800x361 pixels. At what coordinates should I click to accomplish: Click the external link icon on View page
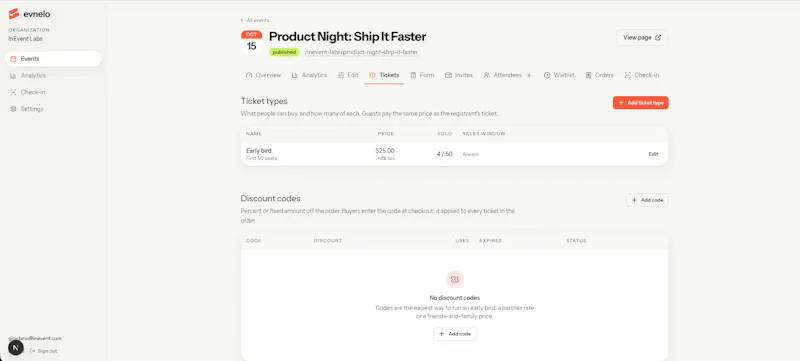pos(658,38)
